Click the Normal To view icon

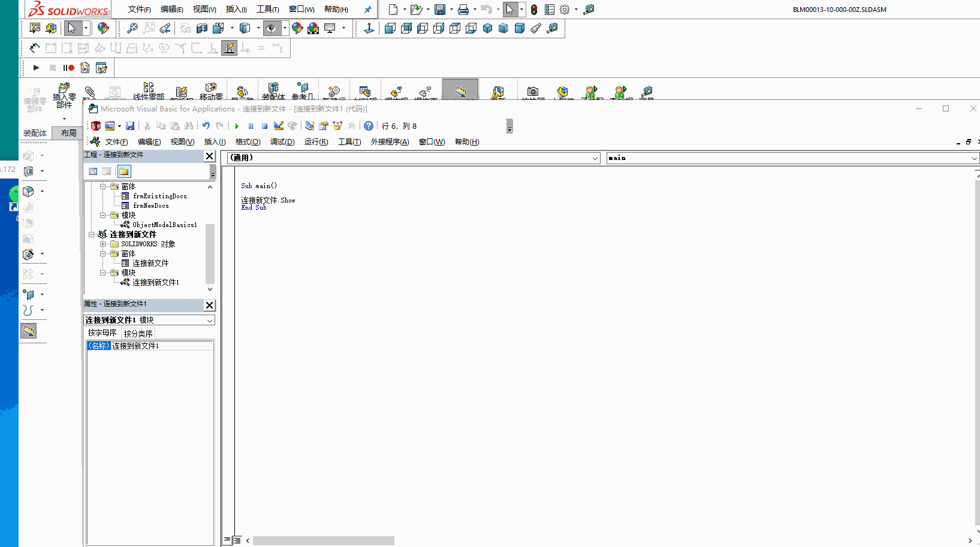(x=369, y=28)
